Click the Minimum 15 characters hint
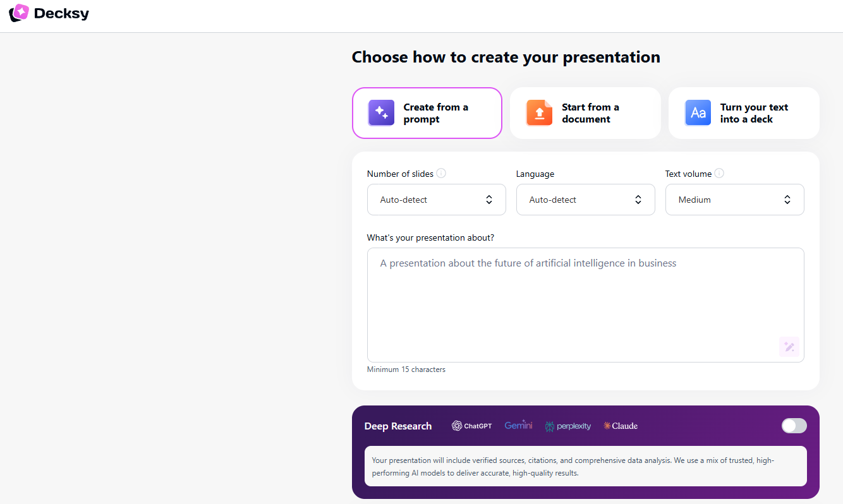The width and height of the screenshot is (843, 504). 406,369
